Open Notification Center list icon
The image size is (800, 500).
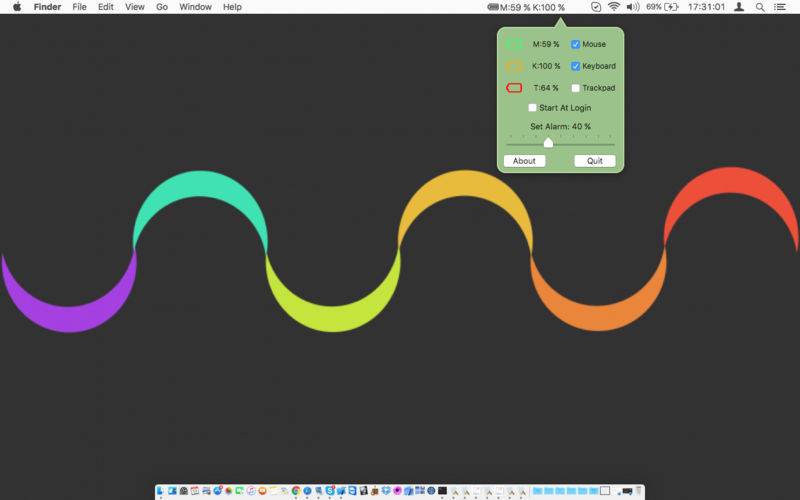point(780,7)
